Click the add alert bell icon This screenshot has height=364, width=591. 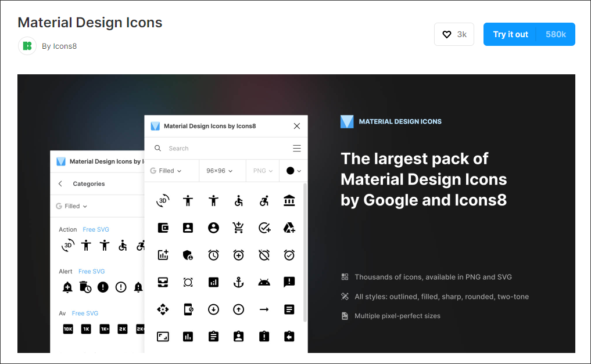tap(67, 287)
